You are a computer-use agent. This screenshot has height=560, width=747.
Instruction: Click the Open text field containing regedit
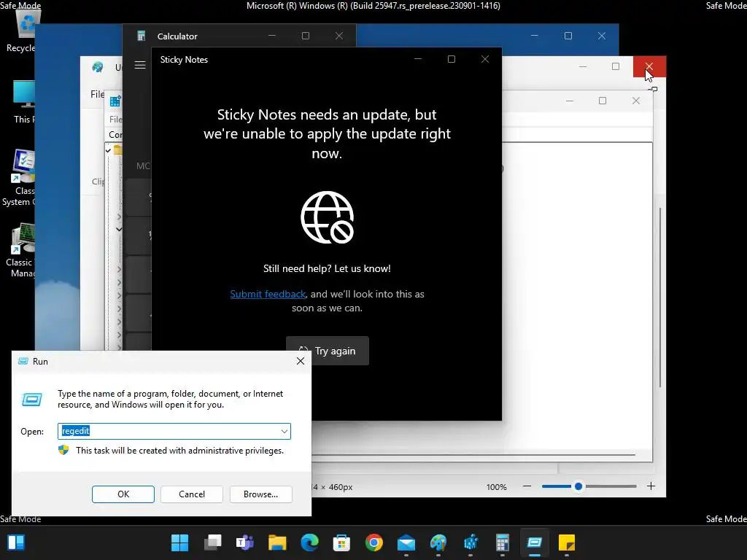(174, 432)
